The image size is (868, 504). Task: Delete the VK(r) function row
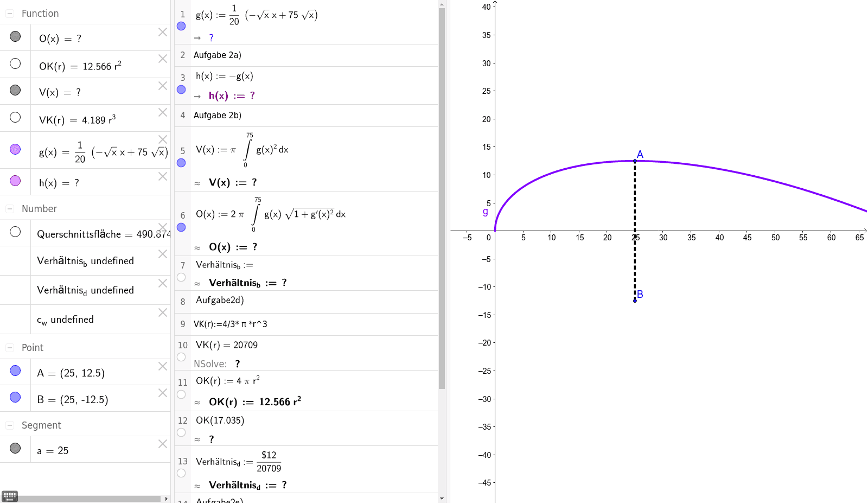click(162, 112)
